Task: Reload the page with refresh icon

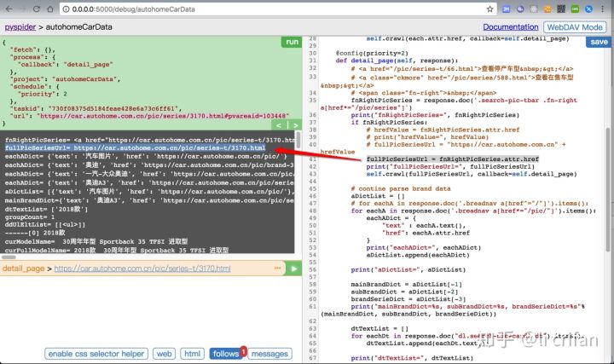Action: (37, 9)
